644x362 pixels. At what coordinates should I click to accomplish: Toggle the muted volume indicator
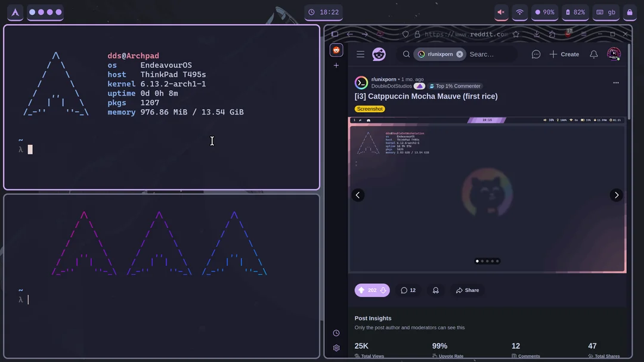[x=501, y=12]
